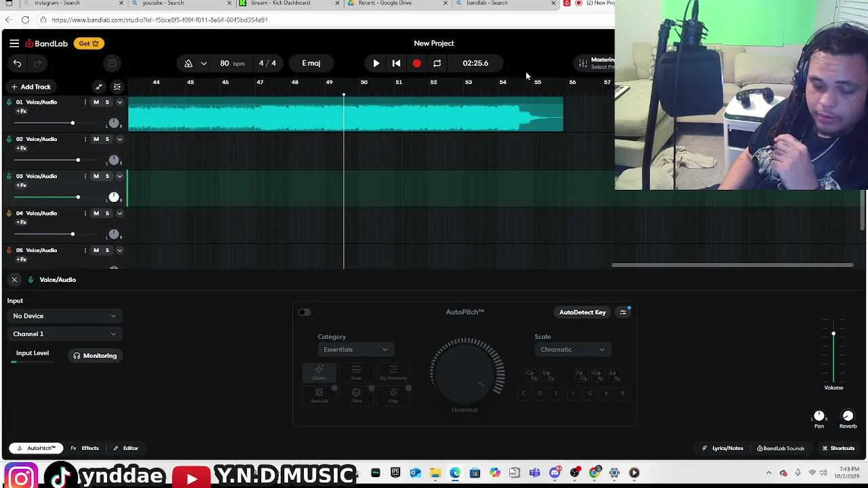Open the Scale Chromatic dropdown
868x488 pixels.
point(573,349)
